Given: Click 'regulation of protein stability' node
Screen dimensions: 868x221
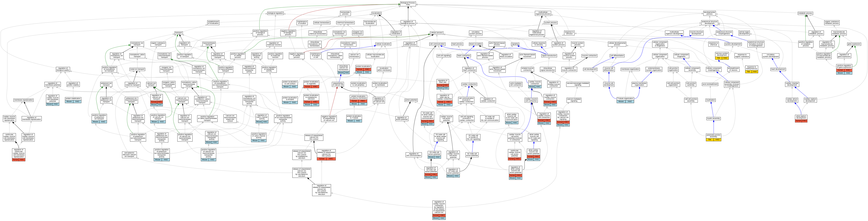Looking at the screenshot, I should point(73,84).
